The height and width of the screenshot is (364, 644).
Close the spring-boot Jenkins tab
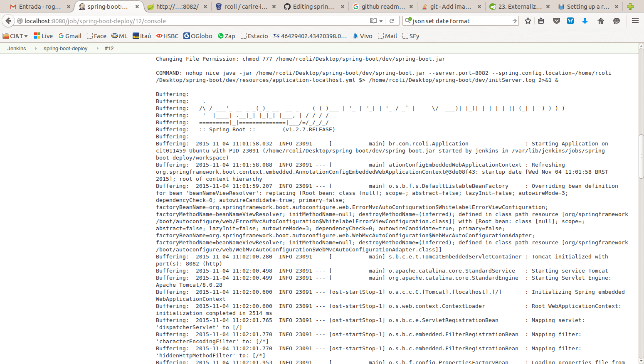coord(137,7)
